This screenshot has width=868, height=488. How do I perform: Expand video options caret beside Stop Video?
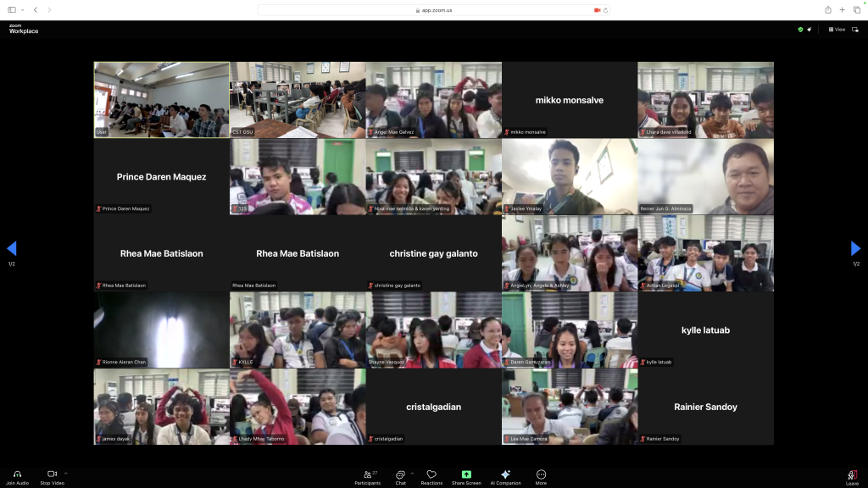coord(65,474)
